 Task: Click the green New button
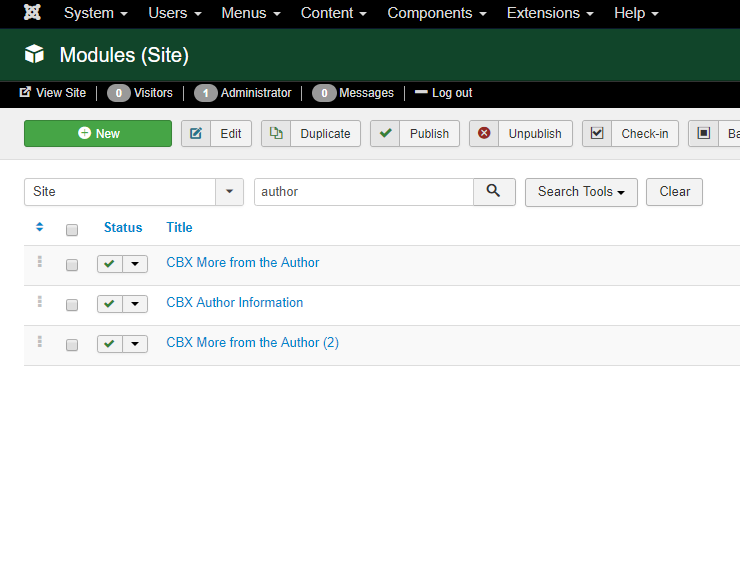(98, 134)
